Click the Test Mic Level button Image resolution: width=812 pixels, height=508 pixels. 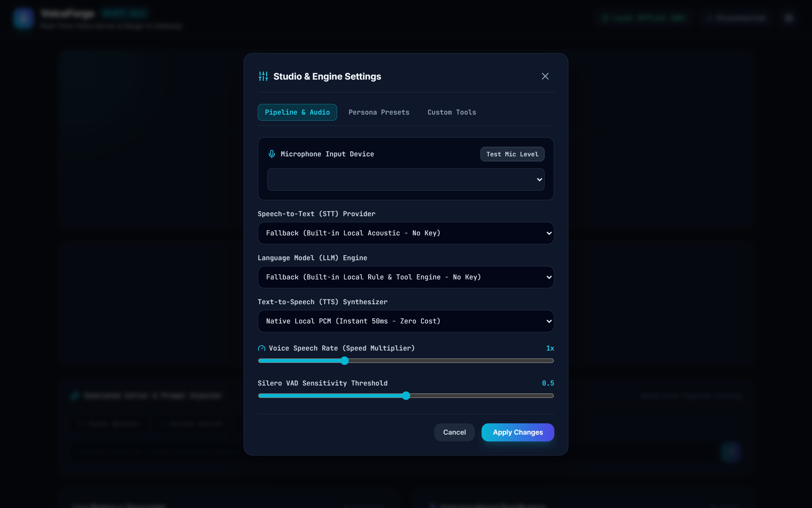(x=512, y=154)
